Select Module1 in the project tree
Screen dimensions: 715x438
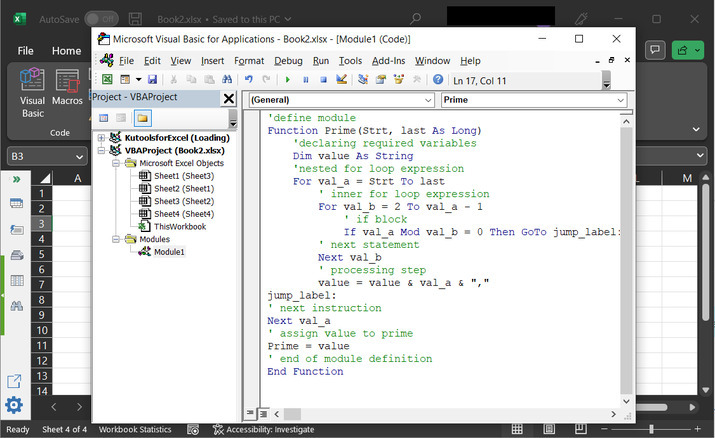pyautogui.click(x=168, y=252)
